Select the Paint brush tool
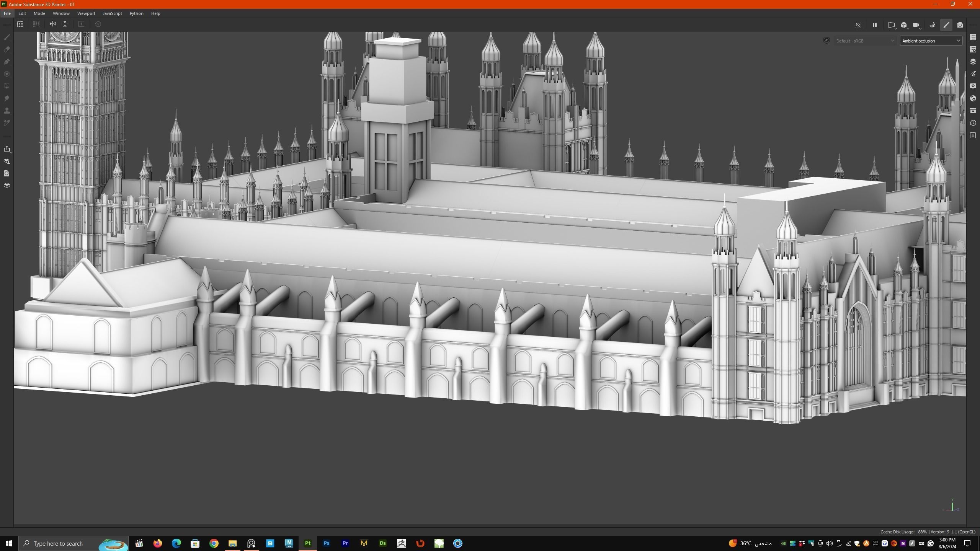The height and width of the screenshot is (551, 980). (x=7, y=37)
